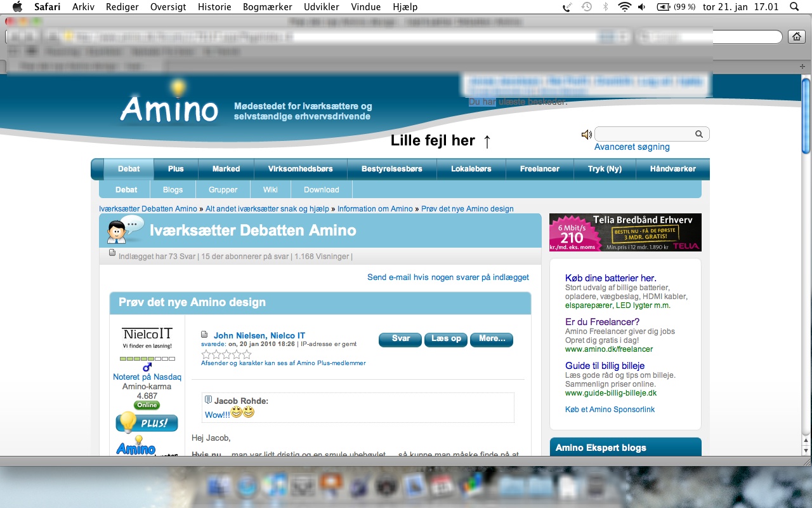Click the page vertical scrollbar thumb
812x508 pixels.
pyautogui.click(x=806, y=116)
